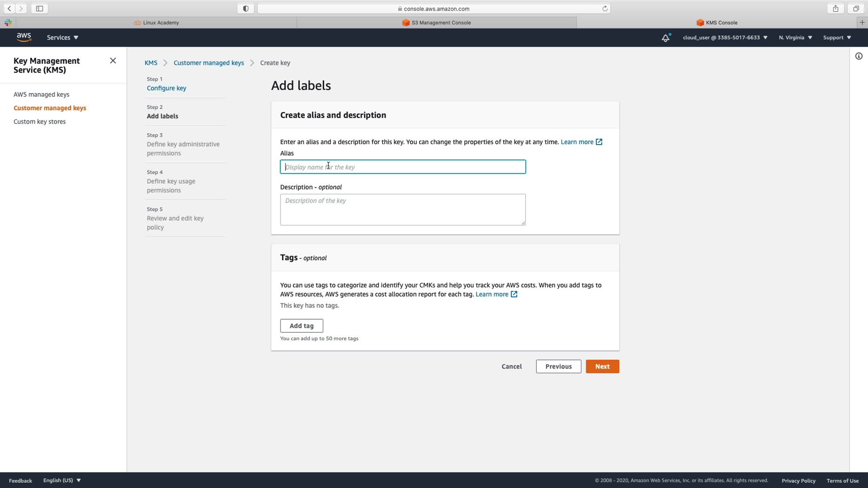The height and width of the screenshot is (488, 868).
Task: Open the cloud_user account dropdown
Action: click(725, 38)
